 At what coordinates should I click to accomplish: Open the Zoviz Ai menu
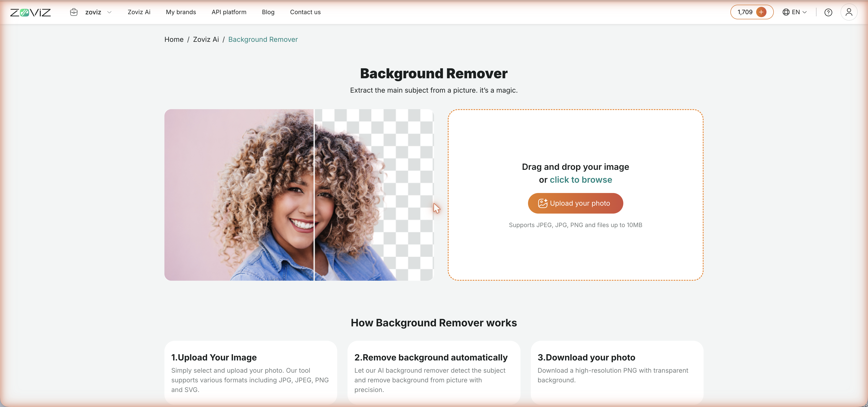(x=139, y=12)
